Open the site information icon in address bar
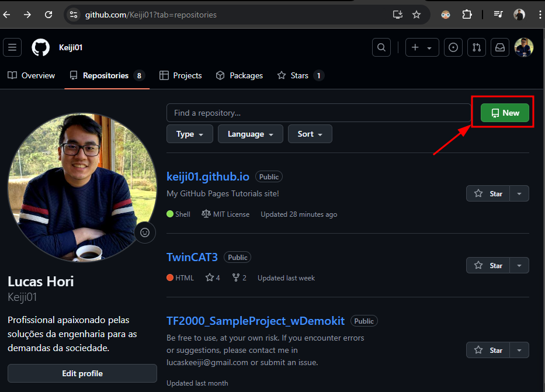 [x=74, y=15]
